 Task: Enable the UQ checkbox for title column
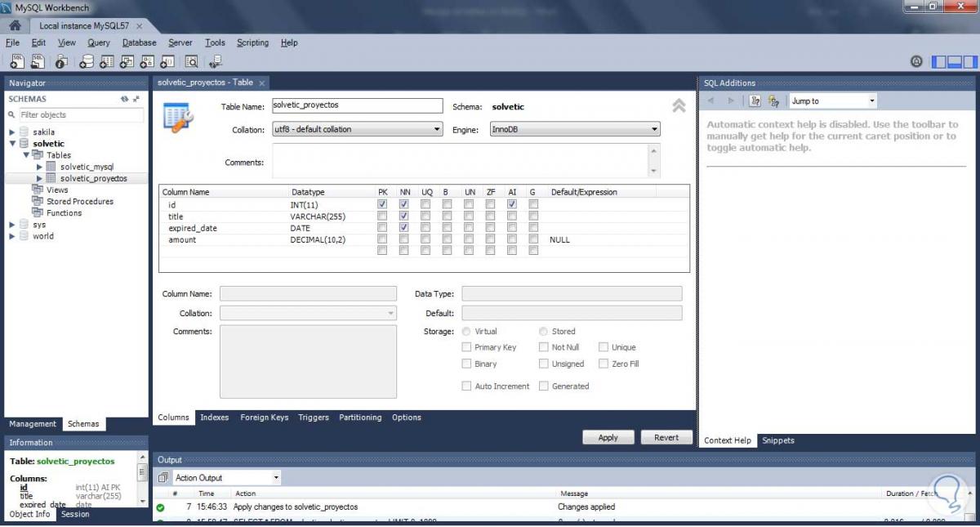coord(425,217)
